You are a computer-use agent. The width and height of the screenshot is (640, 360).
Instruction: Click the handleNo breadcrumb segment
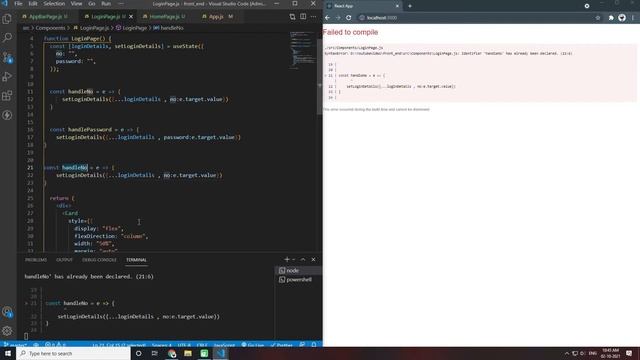tap(169, 28)
